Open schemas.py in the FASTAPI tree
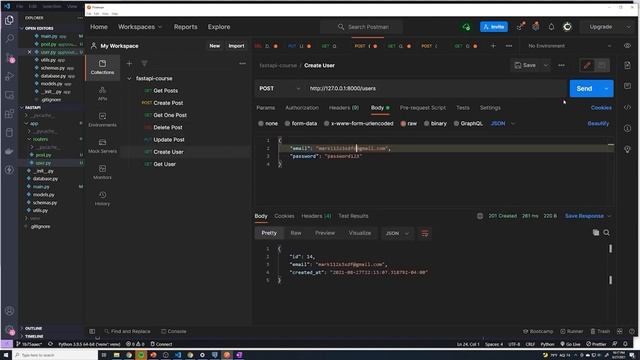Screen dimensions: 640x360 point(45,202)
